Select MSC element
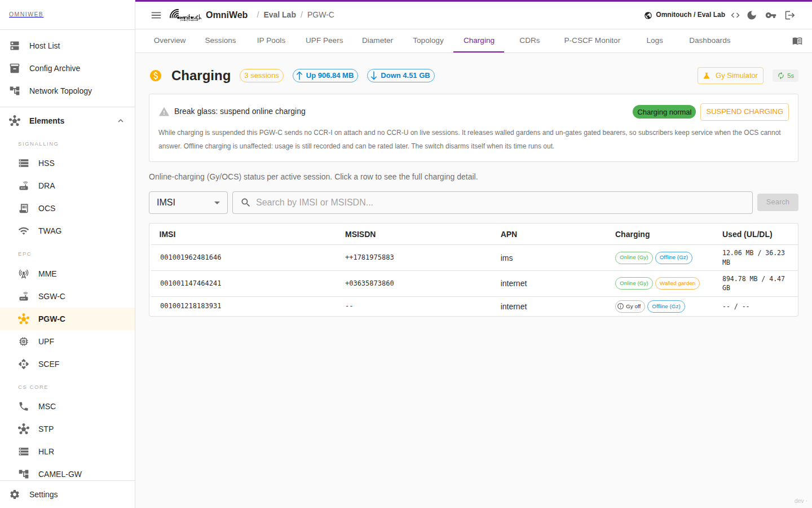The width and height of the screenshot is (812, 508). [x=67, y=406]
